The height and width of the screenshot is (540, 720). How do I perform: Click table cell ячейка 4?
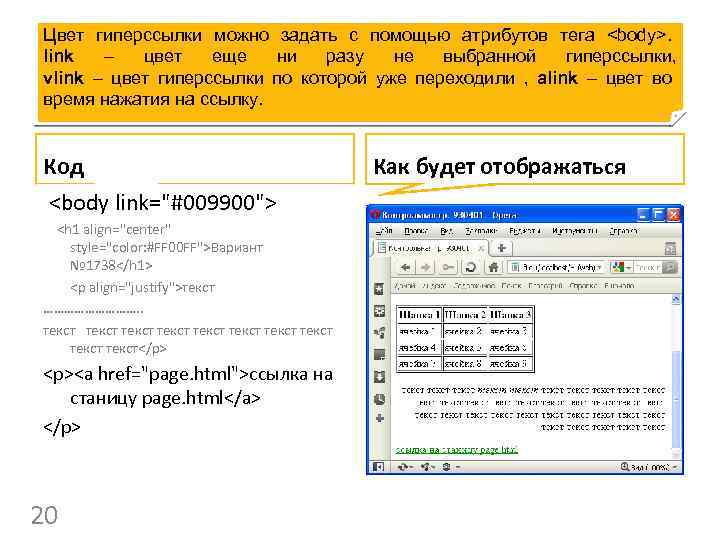click(419, 348)
